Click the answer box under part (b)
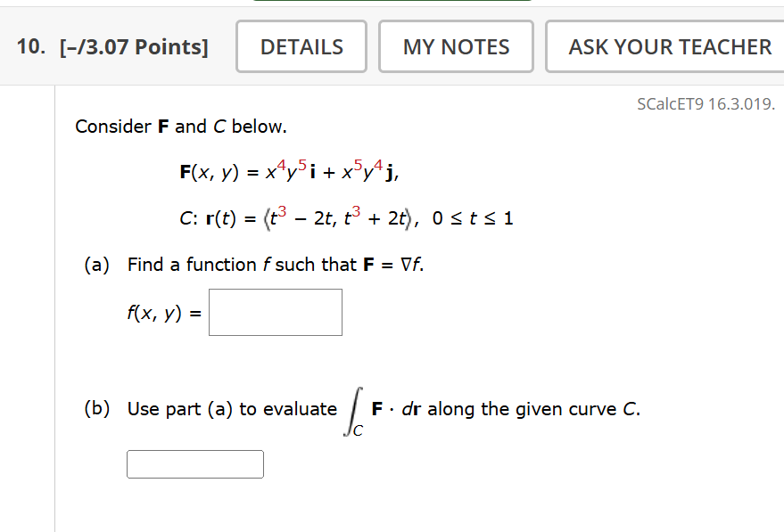 pos(194,463)
